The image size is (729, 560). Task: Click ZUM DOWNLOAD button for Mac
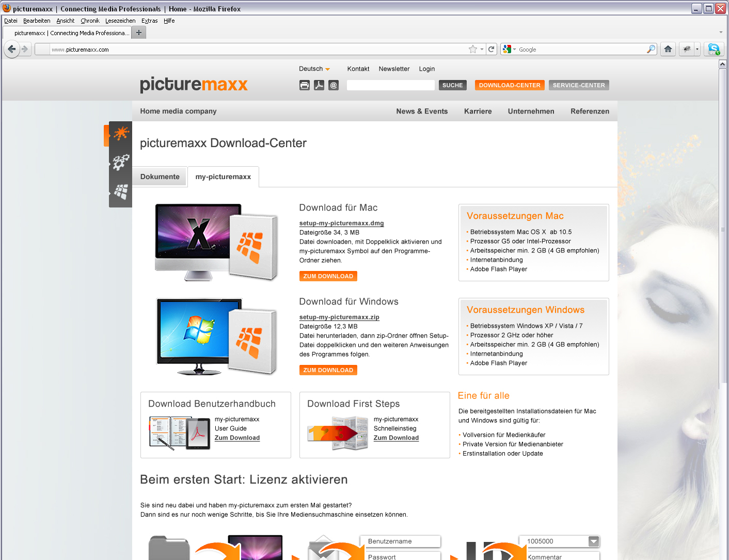click(328, 276)
